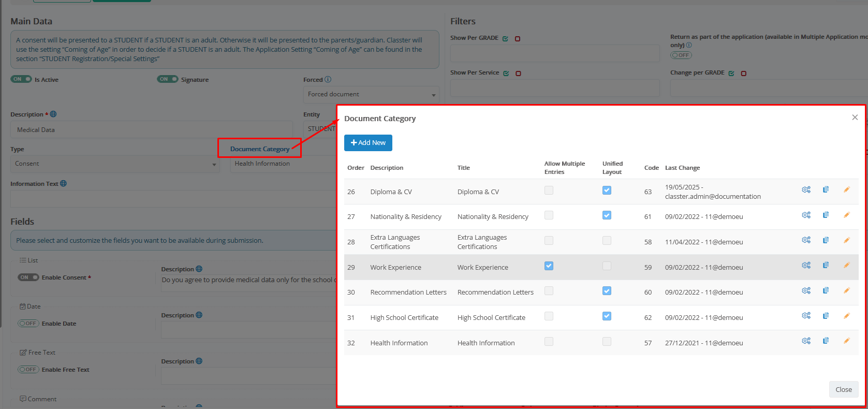Open settings gears for High School Certificate
Viewport: 868px width, 409px height.
[806, 316]
